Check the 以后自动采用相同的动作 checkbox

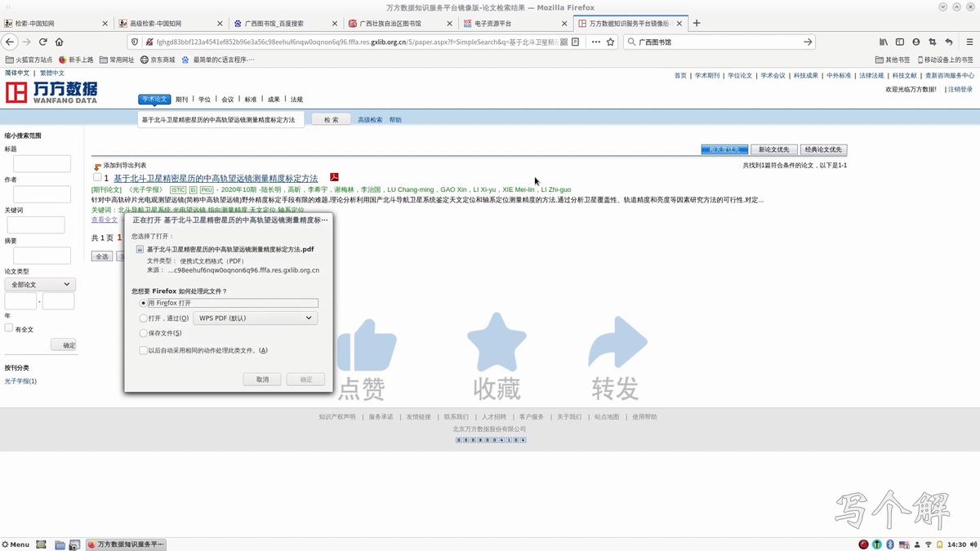point(144,349)
